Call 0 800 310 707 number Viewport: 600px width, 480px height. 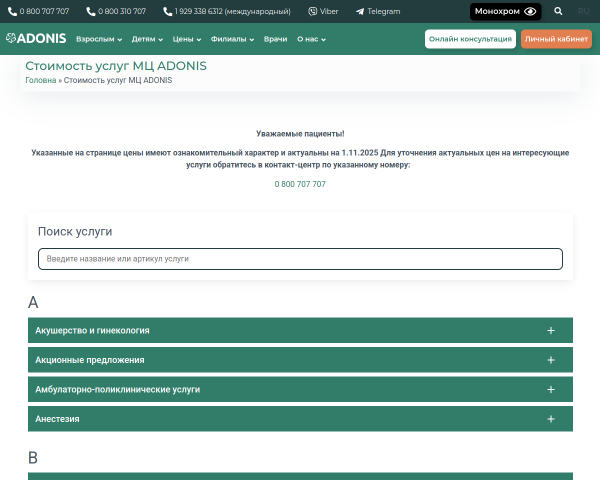(116, 11)
